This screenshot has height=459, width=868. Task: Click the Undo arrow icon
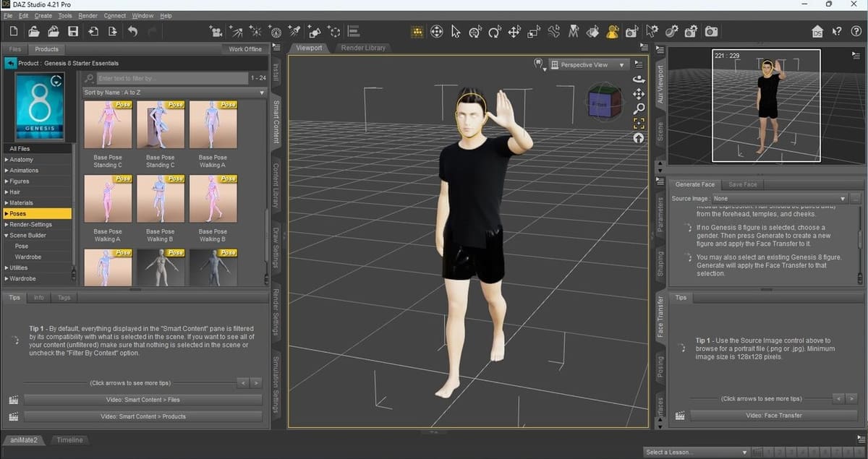[132, 31]
